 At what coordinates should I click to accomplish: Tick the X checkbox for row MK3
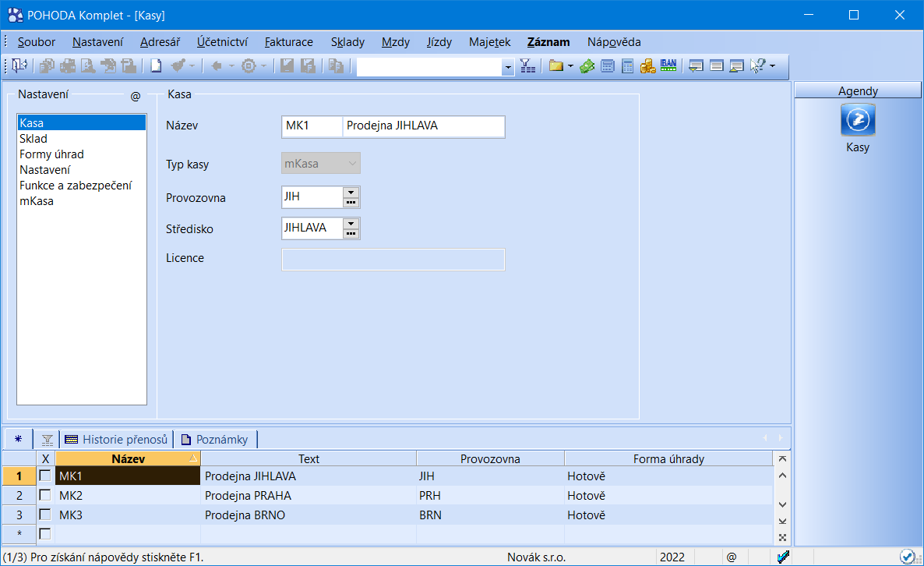pos(44,514)
